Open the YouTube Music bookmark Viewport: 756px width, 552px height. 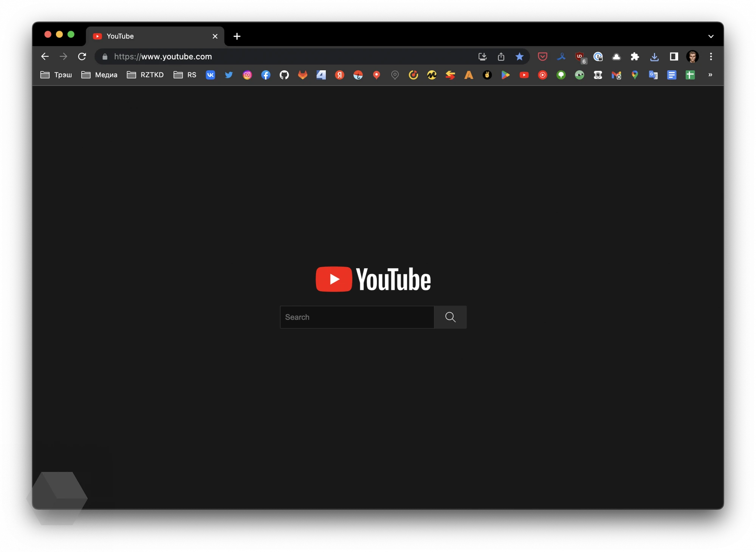point(543,75)
